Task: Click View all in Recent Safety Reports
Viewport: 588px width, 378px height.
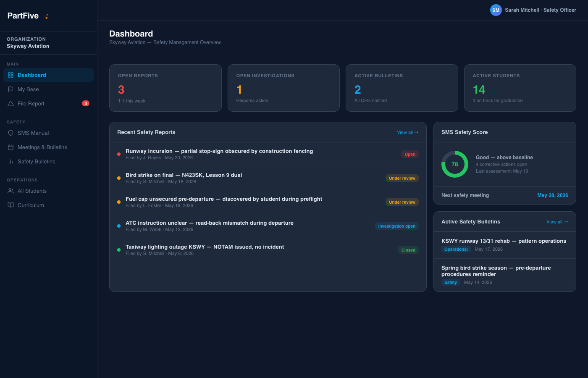Action: click(x=407, y=132)
